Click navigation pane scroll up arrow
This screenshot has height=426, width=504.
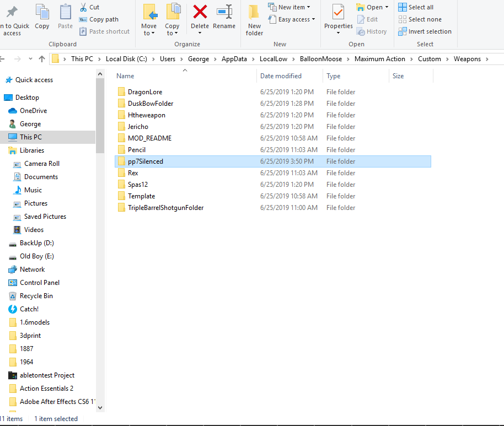[x=100, y=74]
